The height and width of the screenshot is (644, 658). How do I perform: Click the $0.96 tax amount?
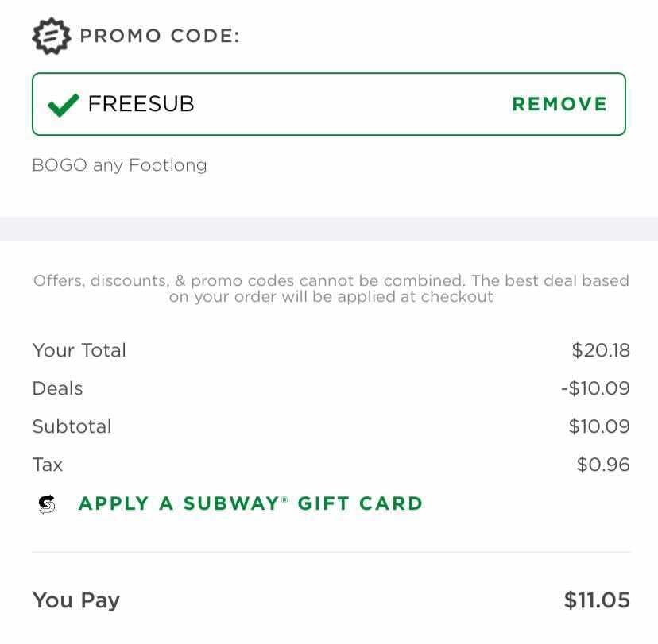(x=603, y=465)
